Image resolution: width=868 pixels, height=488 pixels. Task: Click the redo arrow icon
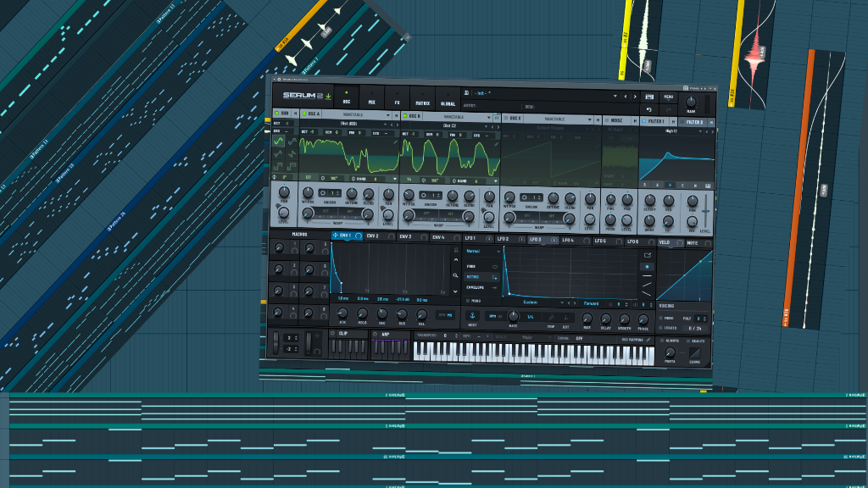(668, 109)
